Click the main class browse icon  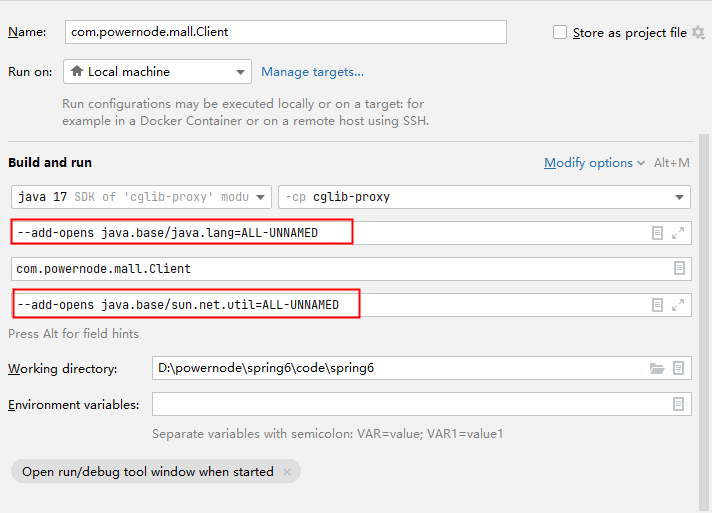pyautogui.click(x=679, y=268)
